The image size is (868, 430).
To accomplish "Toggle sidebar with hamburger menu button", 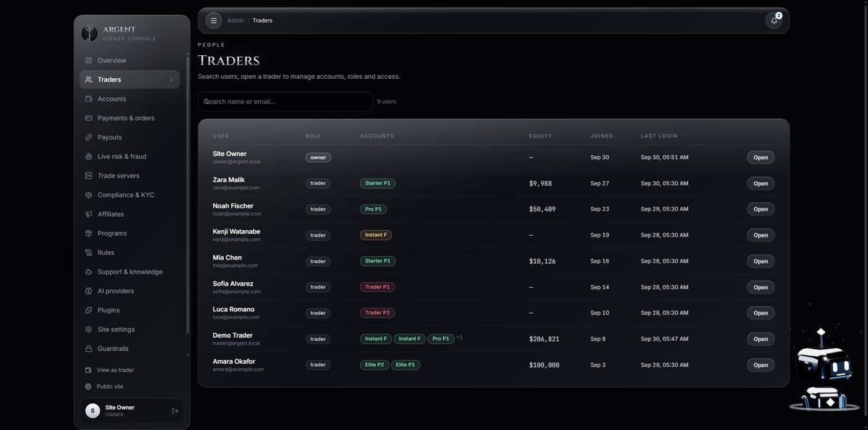I will pos(214,20).
